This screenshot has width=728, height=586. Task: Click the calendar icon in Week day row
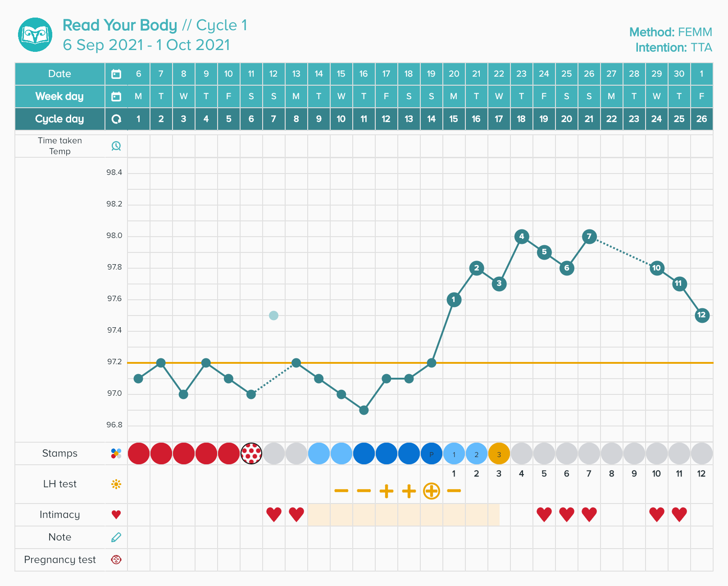coord(116,96)
